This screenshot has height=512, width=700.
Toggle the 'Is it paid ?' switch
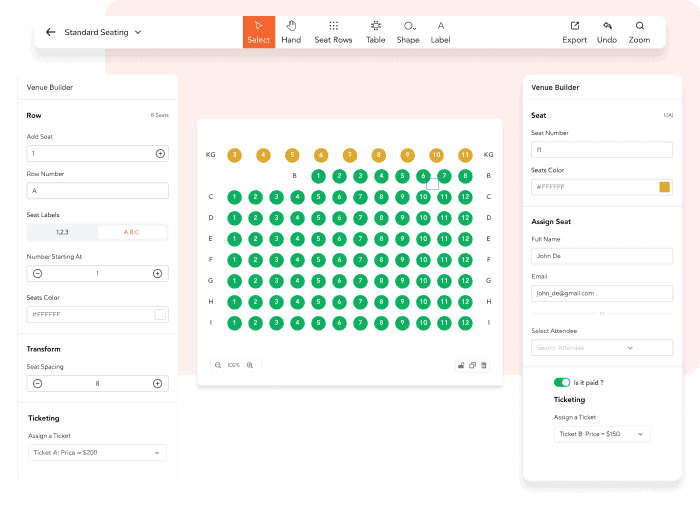click(x=562, y=383)
